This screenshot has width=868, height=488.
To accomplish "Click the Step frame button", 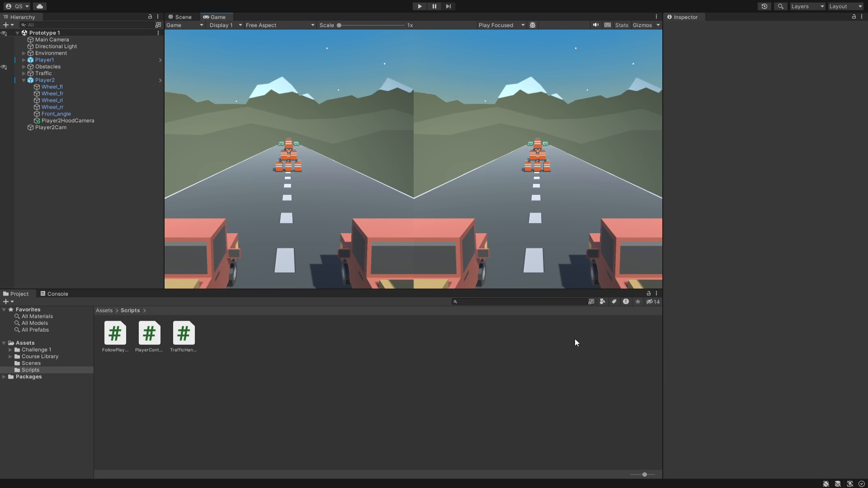I will (448, 6).
